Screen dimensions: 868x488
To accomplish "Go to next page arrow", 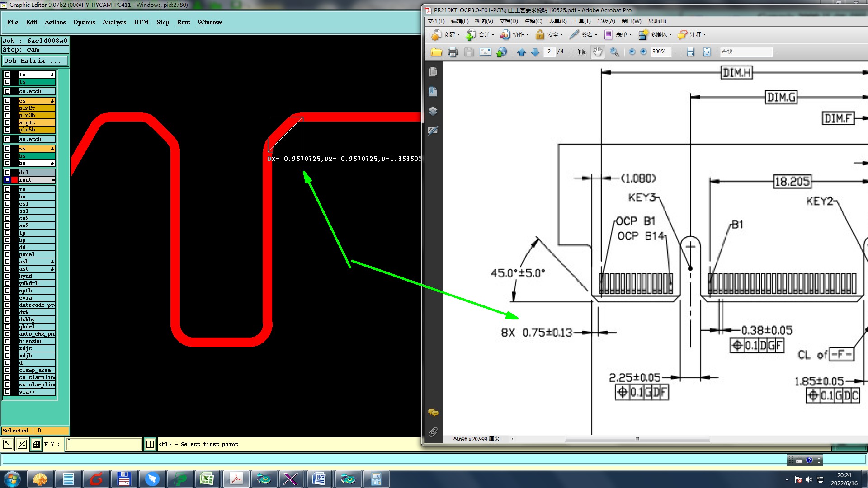I will coord(535,52).
